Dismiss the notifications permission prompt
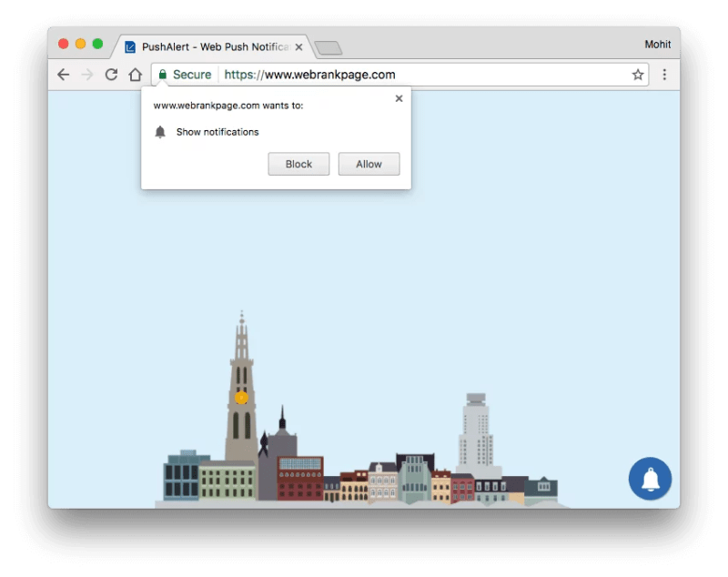 click(398, 98)
